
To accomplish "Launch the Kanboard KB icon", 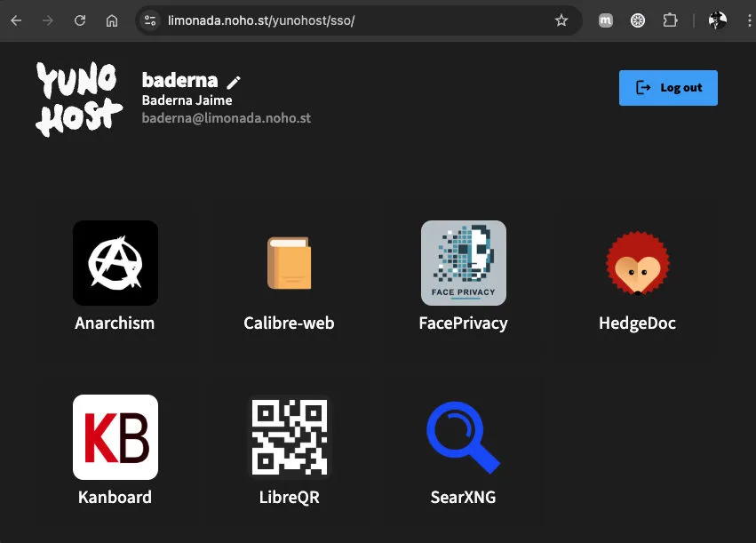I will coord(115,437).
